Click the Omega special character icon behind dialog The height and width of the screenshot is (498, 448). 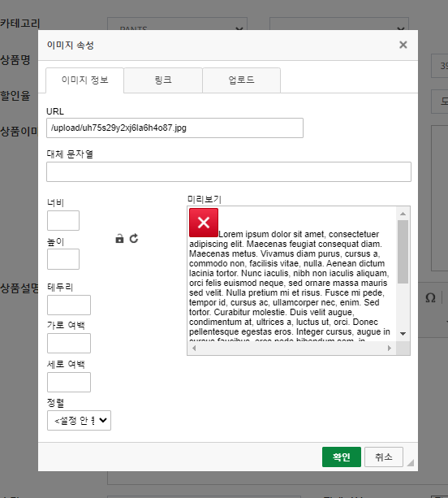coord(430,298)
